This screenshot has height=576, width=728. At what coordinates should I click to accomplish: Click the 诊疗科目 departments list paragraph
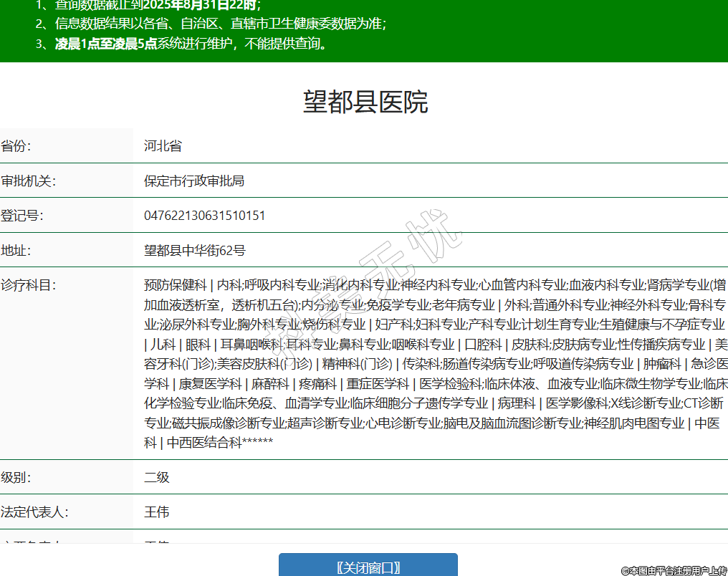point(435,363)
